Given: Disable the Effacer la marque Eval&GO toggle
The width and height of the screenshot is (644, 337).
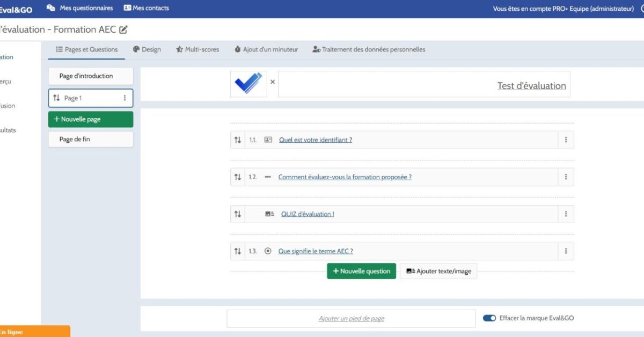Looking at the screenshot, I should [x=490, y=318].
